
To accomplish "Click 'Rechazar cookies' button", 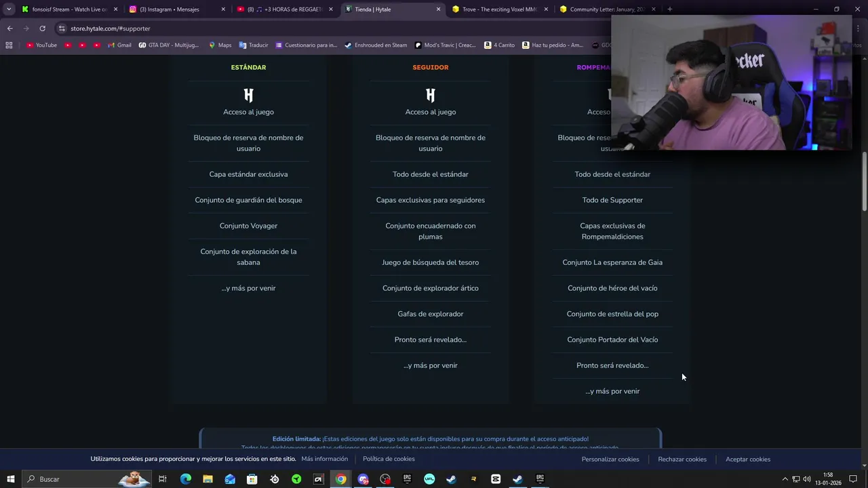I will (682, 459).
